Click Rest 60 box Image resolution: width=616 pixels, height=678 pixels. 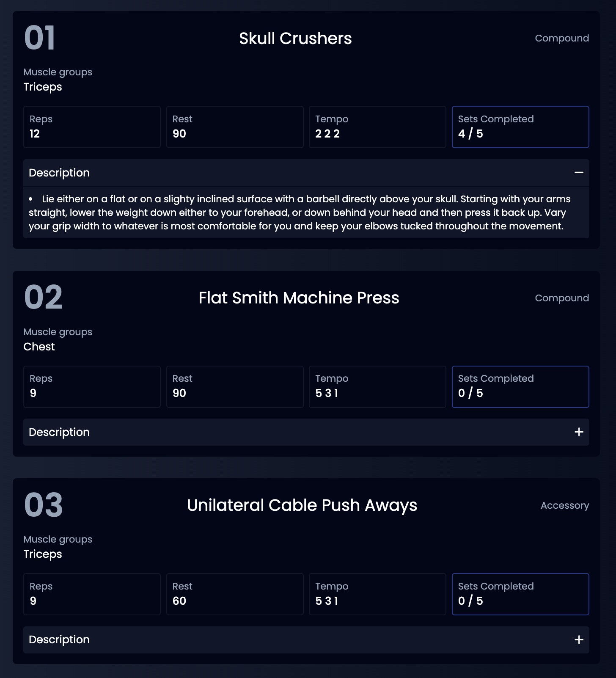coord(235,594)
